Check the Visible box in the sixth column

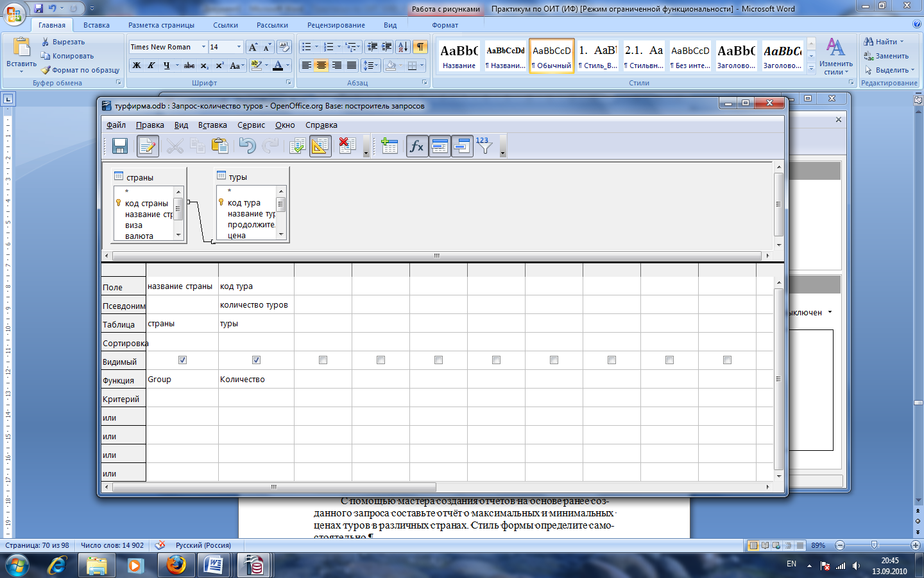pos(496,360)
